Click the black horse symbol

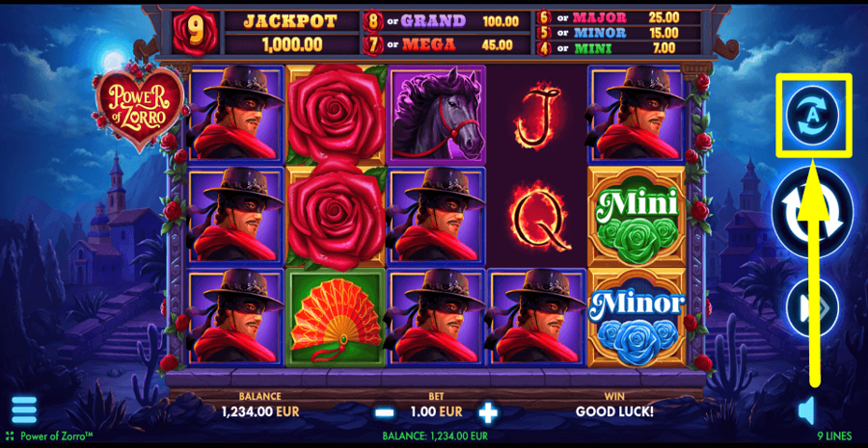(436, 116)
